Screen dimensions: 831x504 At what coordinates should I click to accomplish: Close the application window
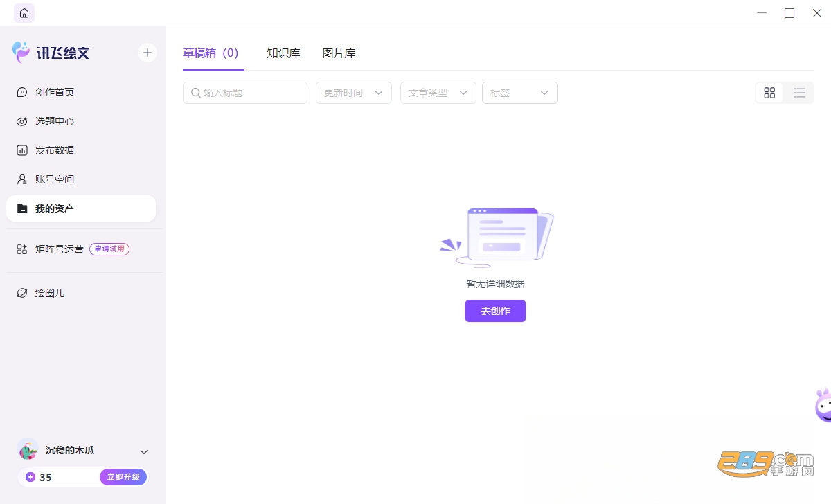click(x=817, y=13)
